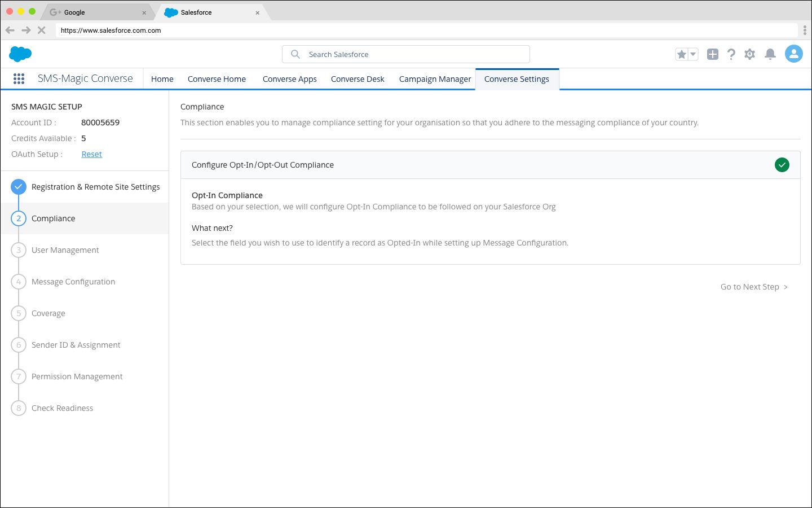The height and width of the screenshot is (508, 812).
Task: Select the Converse Settings tab
Action: point(517,79)
